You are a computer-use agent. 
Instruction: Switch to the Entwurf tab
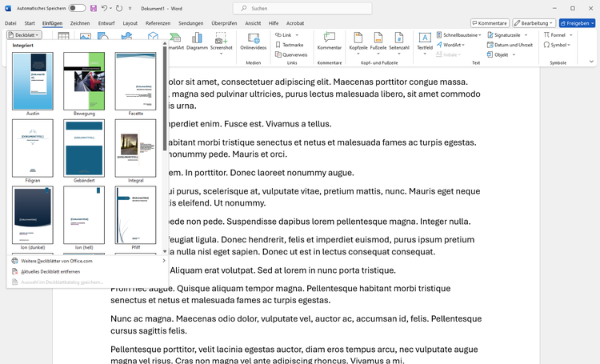click(x=106, y=23)
